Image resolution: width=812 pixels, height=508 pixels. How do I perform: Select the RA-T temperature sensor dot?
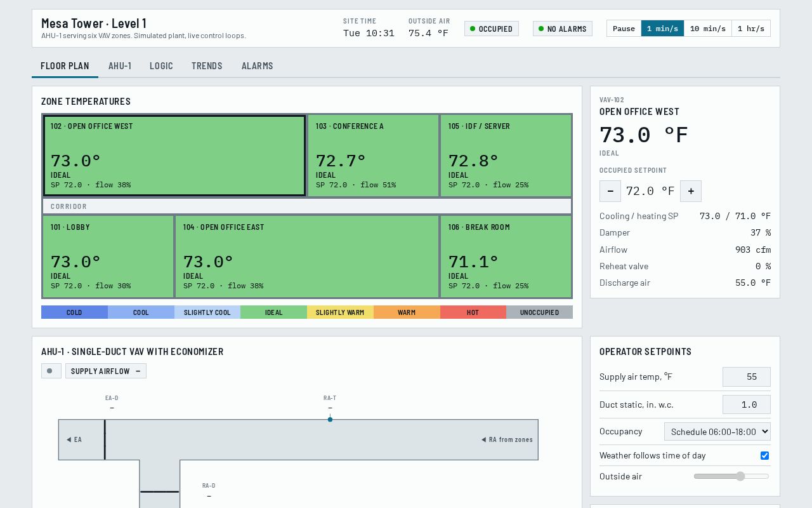330,419
